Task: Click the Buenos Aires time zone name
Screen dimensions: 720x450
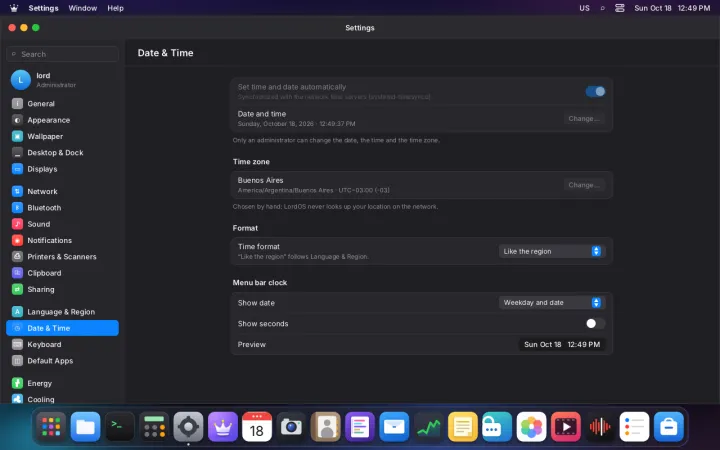Action: pyautogui.click(x=260, y=180)
